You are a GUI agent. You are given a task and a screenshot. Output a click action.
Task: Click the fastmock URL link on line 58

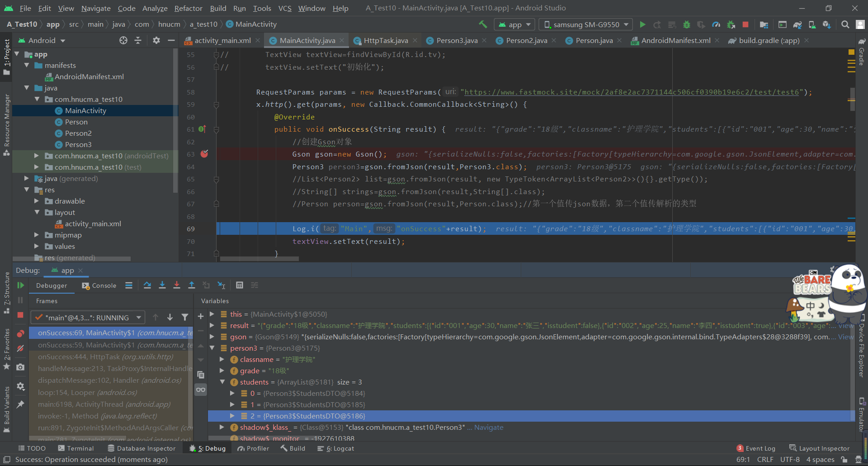pyautogui.click(x=632, y=92)
